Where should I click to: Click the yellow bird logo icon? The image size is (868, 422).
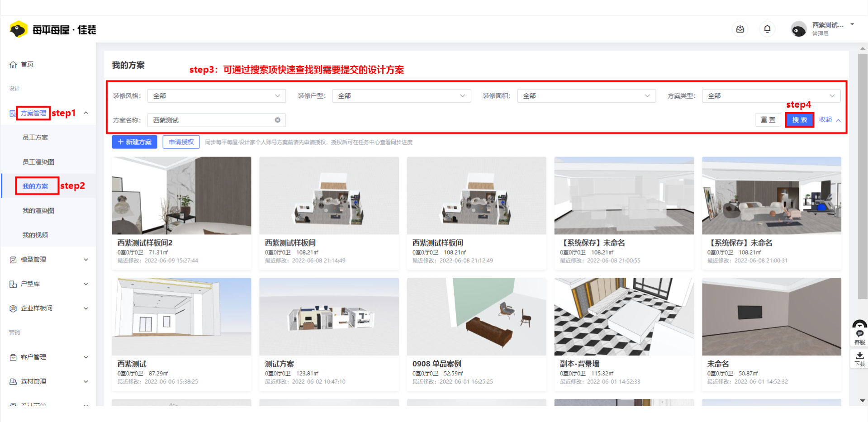[x=18, y=29]
